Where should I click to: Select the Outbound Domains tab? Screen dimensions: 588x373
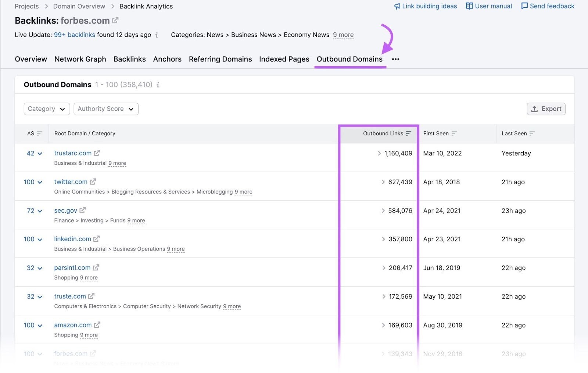coord(349,59)
